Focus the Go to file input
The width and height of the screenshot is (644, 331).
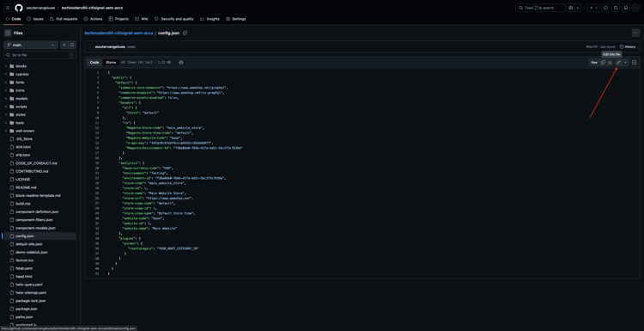(39, 55)
